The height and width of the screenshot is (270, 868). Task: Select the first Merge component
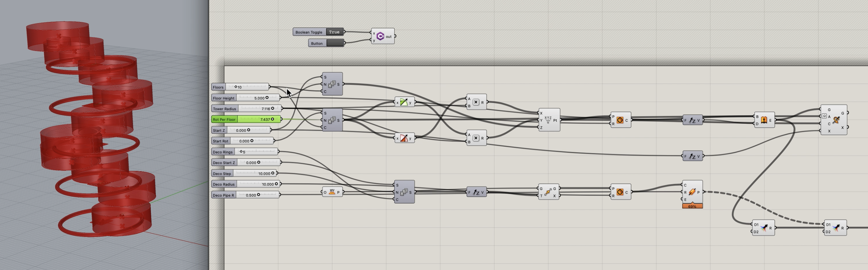[x=764, y=228]
